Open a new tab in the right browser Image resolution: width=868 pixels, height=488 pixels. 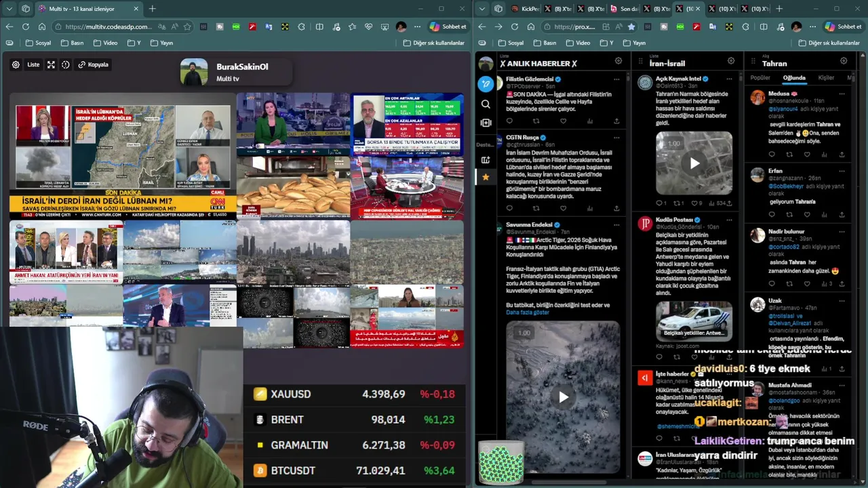point(778,9)
